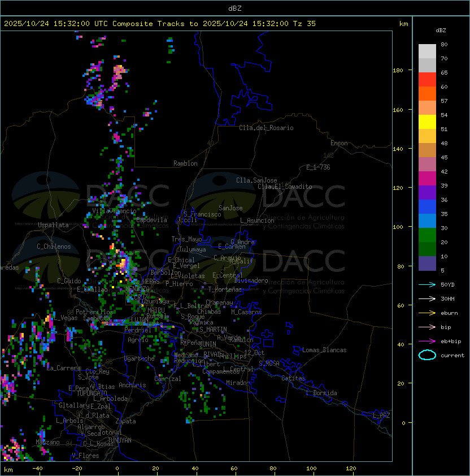Pick the dark orange 60 dBZ swatch
This screenshot has height=476, width=470.
point(427,93)
